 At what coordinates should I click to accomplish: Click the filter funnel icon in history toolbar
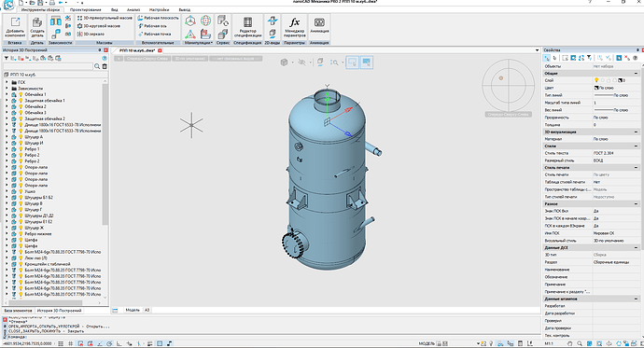click(x=7, y=58)
